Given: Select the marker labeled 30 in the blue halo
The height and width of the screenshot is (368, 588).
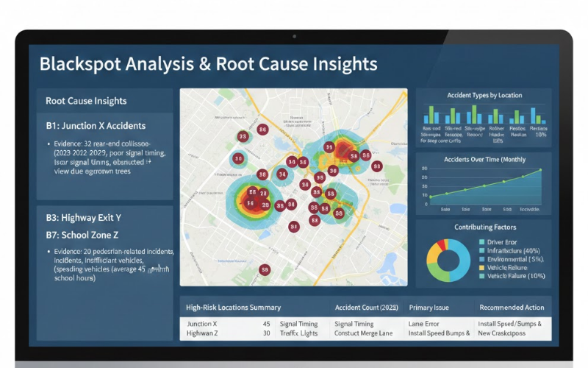Looking at the screenshot, I should 238,158.
